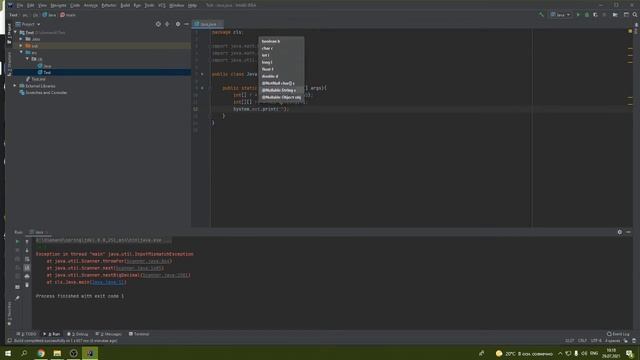Choose 'char c' in the overload popup
Viewport: 640px width, 360px height.
(x=267, y=48)
